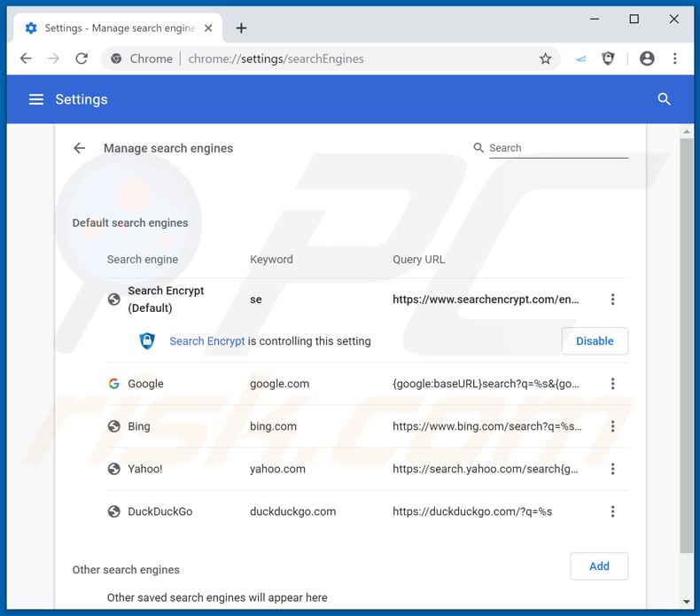Minimize the Chrome window
The height and width of the screenshot is (616, 700).
pos(595,19)
